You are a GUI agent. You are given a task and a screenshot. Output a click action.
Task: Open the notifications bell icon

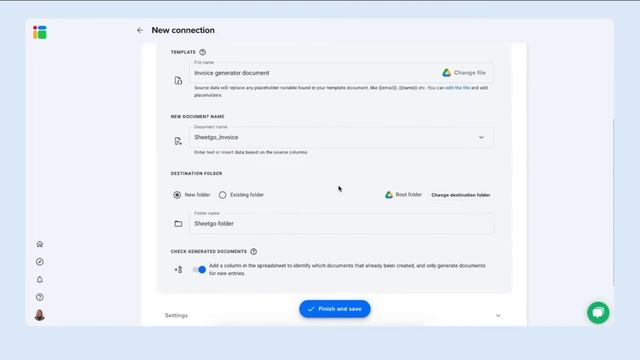pyautogui.click(x=40, y=280)
